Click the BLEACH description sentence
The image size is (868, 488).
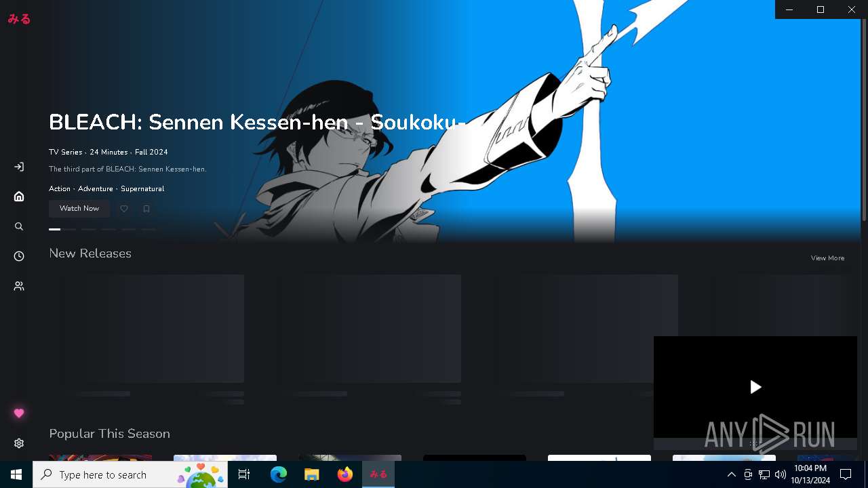(127, 169)
